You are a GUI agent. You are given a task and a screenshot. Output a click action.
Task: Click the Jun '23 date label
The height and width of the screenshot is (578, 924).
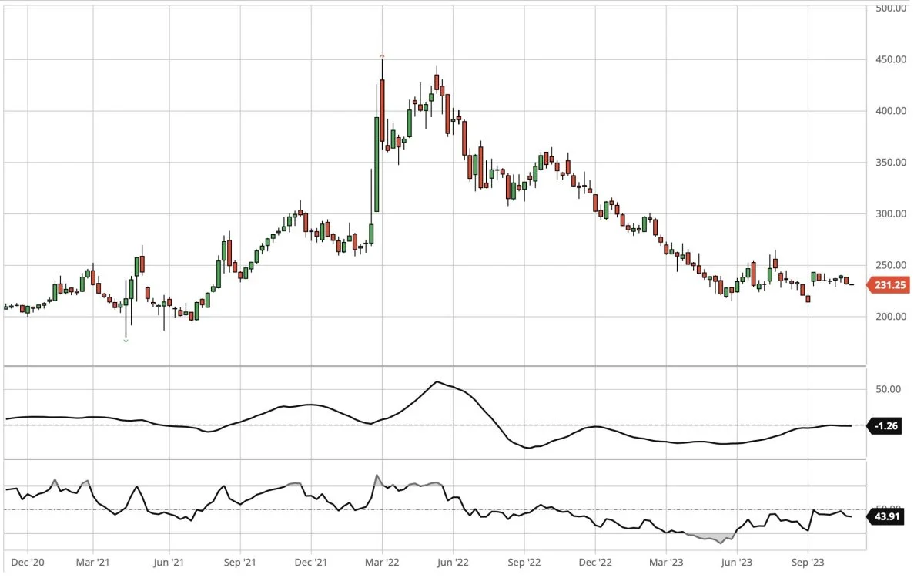738,562
